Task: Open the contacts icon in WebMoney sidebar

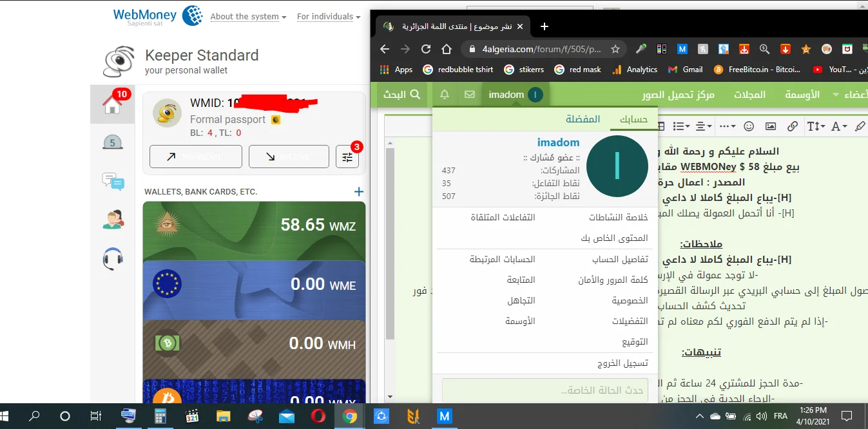Action: click(113, 220)
